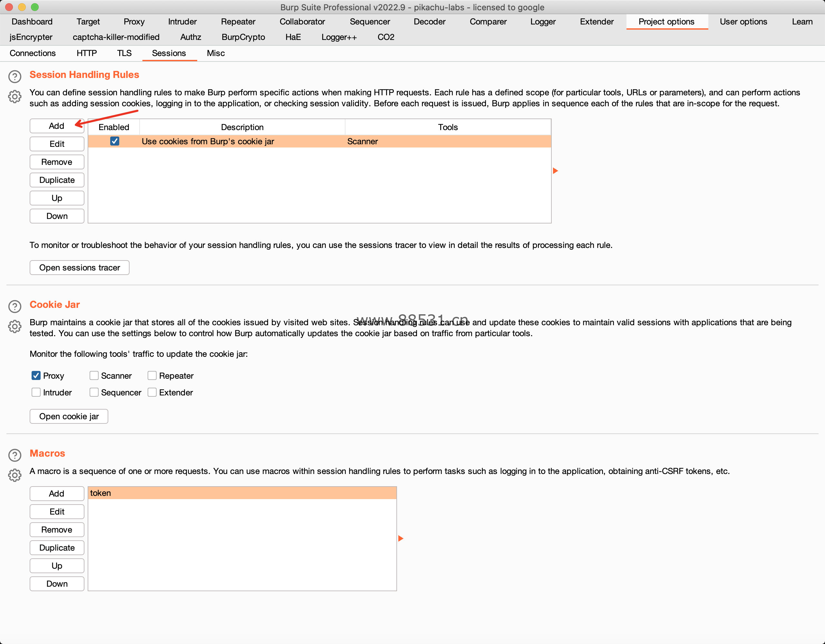Click Add button for session handling rules
The width and height of the screenshot is (825, 644).
click(57, 126)
